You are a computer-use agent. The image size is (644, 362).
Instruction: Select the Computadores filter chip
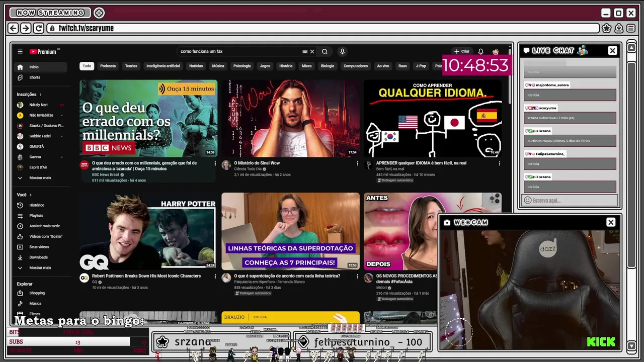[356, 66]
